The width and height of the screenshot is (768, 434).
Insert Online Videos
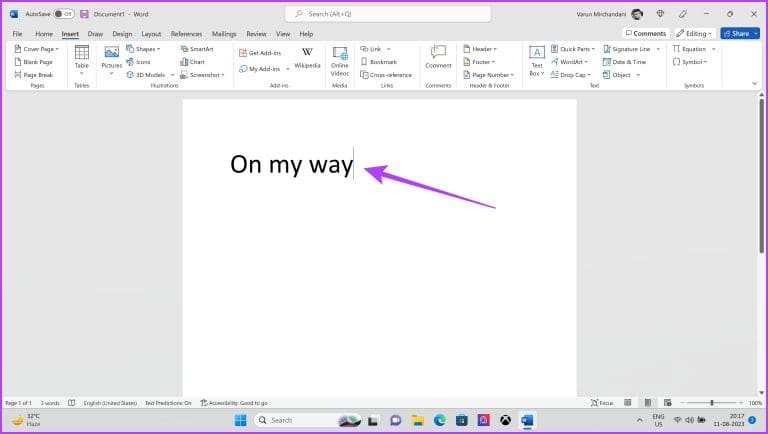tap(339, 60)
